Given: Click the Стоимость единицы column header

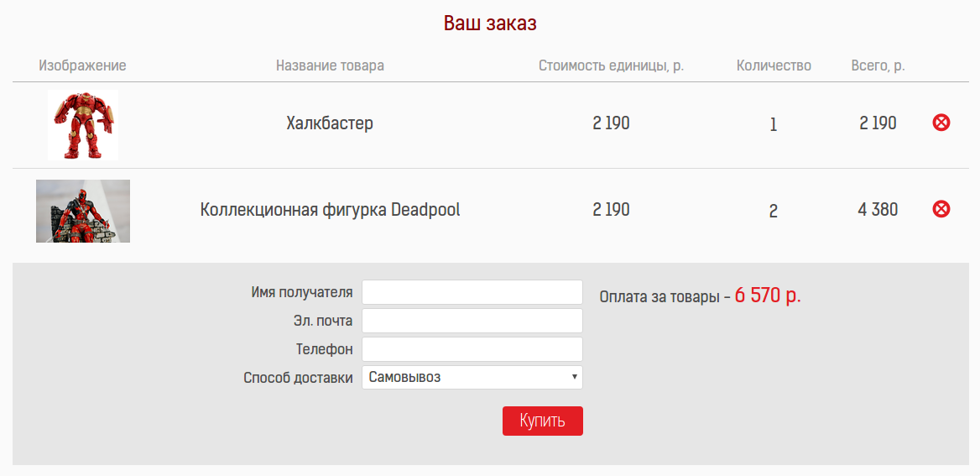Looking at the screenshot, I should (x=611, y=65).
